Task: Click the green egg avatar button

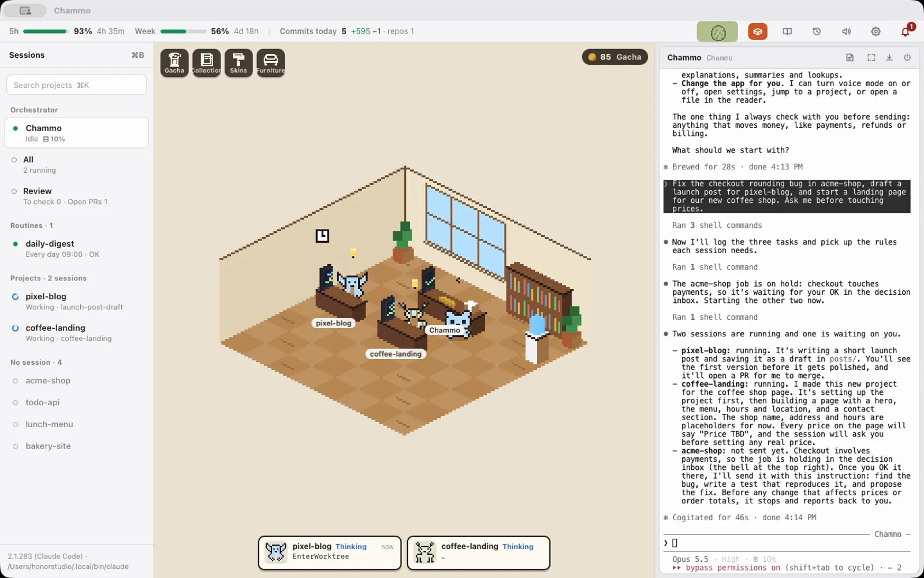Action: click(717, 32)
